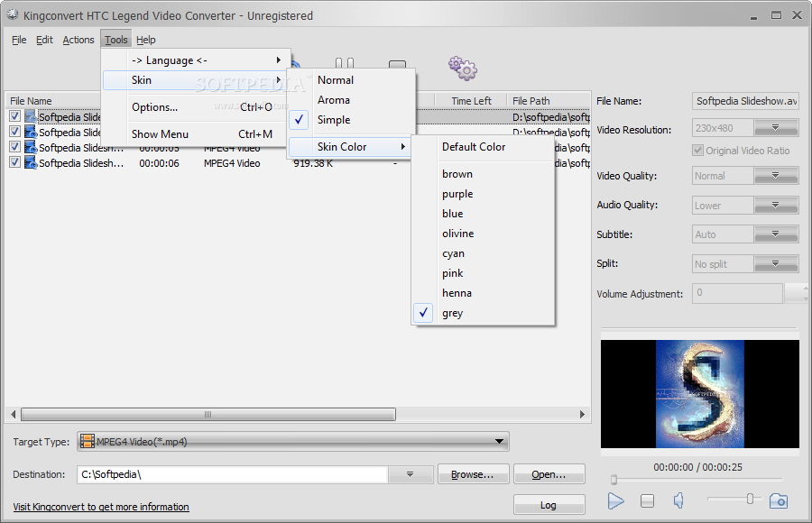Click the Browse... button
This screenshot has width=812, height=523.
[x=474, y=474]
